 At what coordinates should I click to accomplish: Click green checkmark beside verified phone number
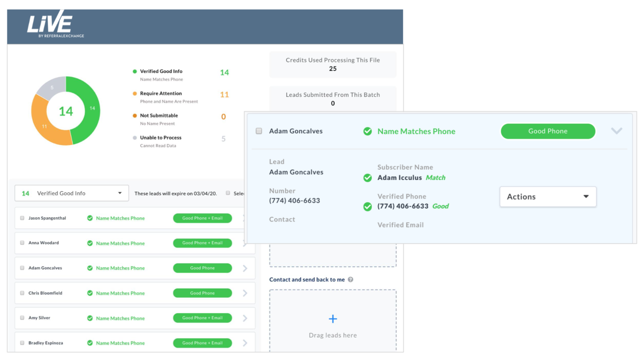[x=367, y=206]
